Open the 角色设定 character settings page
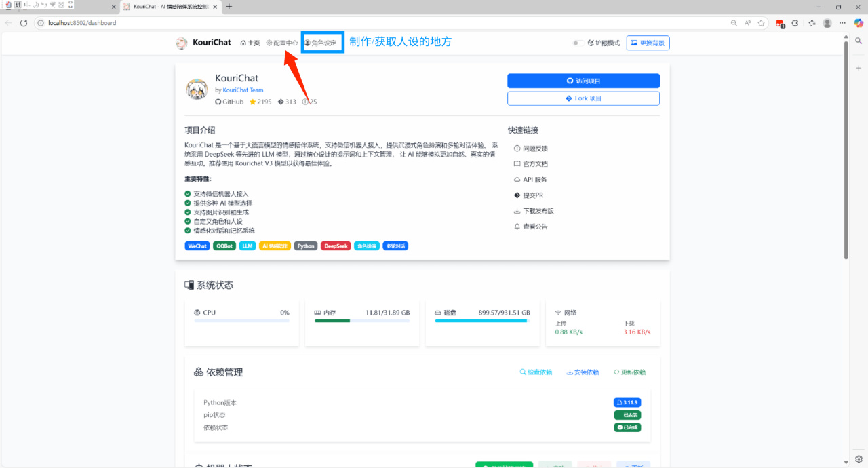Viewport: 868px width, 468px height. click(x=320, y=43)
